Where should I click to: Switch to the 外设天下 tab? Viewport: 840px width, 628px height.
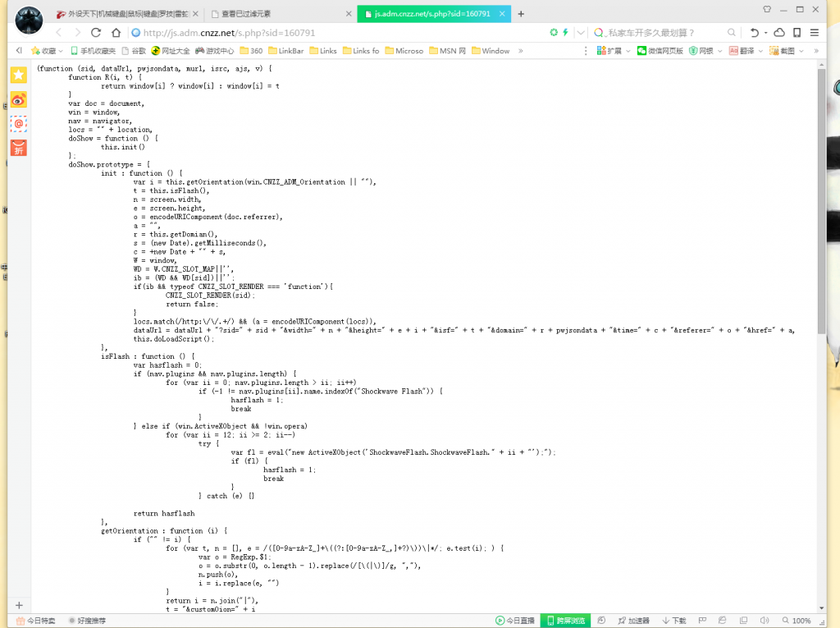tap(127, 14)
